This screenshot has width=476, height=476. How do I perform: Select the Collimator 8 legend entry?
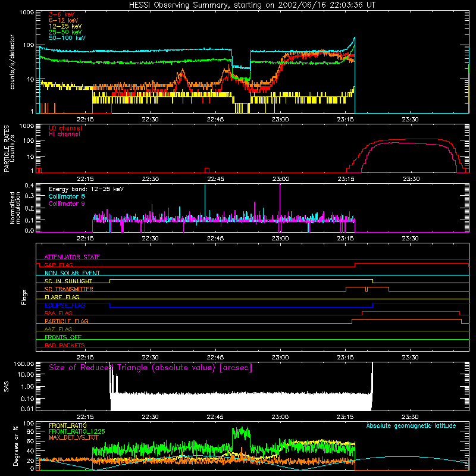[x=67, y=196]
